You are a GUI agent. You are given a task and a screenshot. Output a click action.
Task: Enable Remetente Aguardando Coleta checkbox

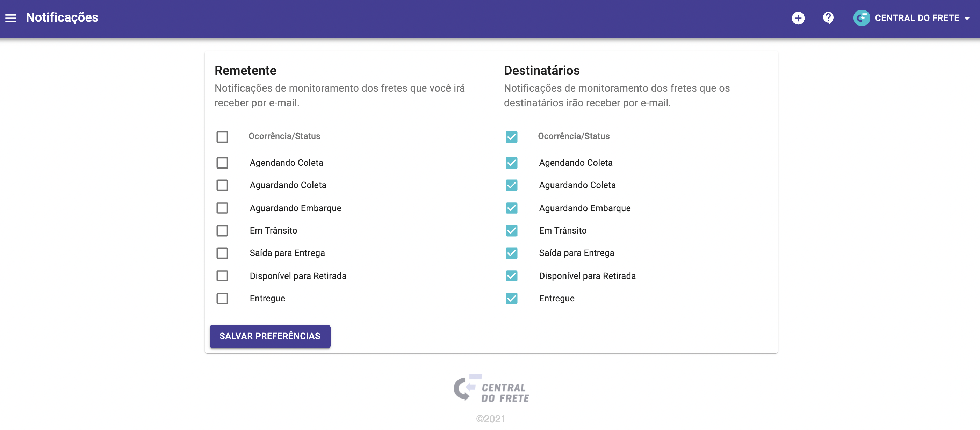click(222, 185)
